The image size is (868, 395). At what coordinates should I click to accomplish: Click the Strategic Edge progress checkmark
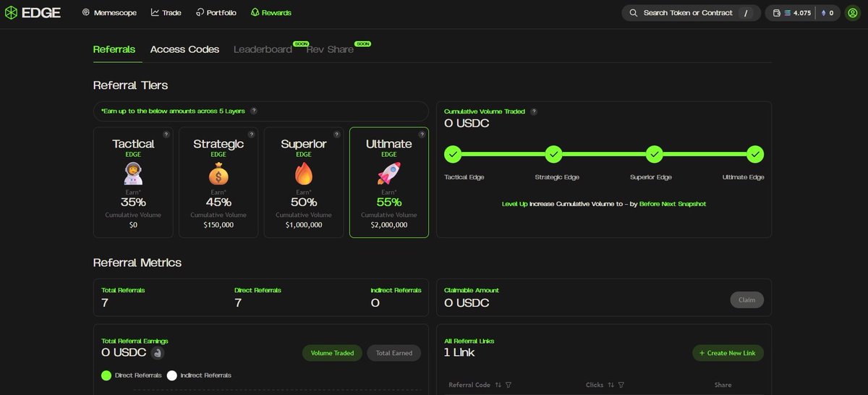[553, 153]
